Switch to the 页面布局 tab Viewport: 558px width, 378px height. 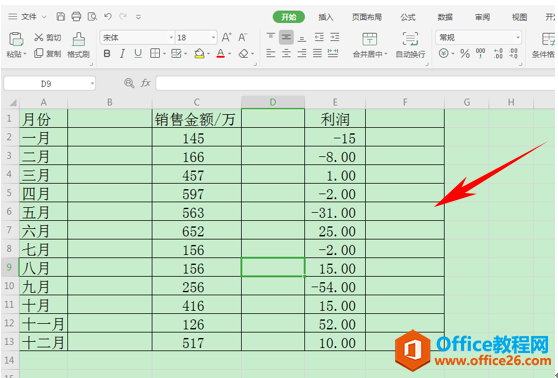pyautogui.click(x=367, y=17)
